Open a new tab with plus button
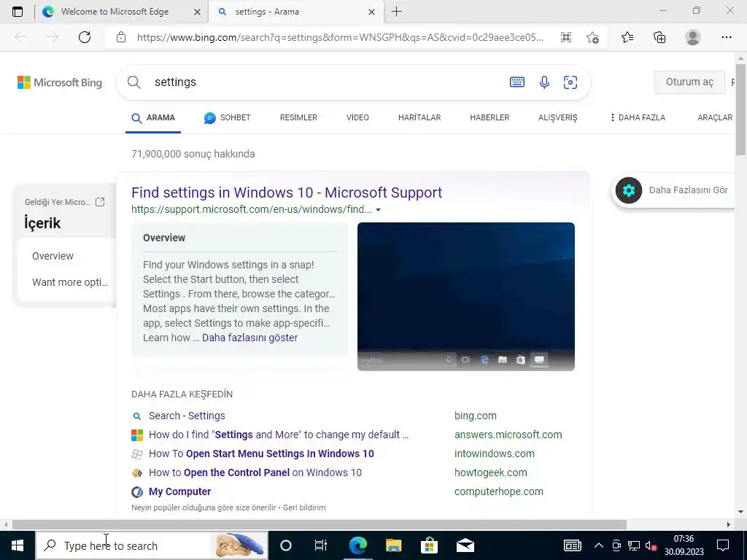747x560 pixels. (x=396, y=12)
